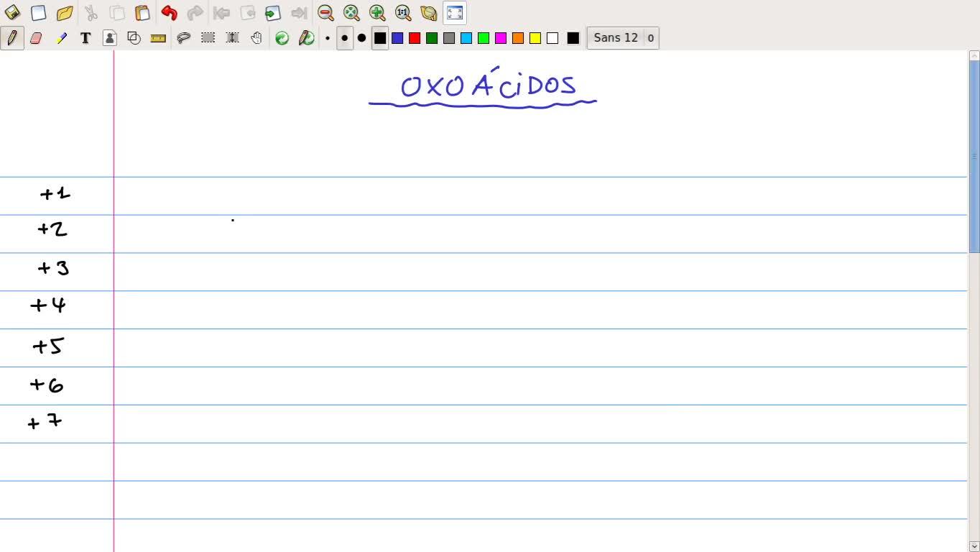Screen dimensions: 980x552
Task: Choose the thick pen thickness dot
Action: [361, 38]
